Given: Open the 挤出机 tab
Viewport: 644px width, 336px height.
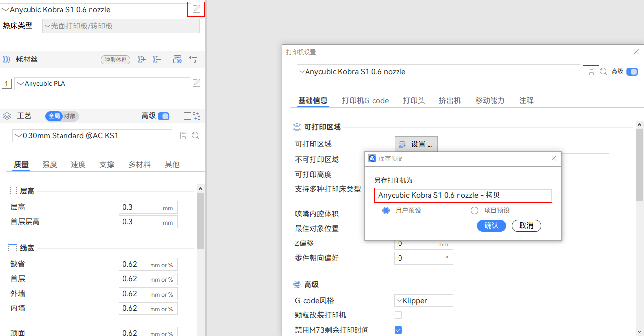Looking at the screenshot, I should tap(450, 100).
